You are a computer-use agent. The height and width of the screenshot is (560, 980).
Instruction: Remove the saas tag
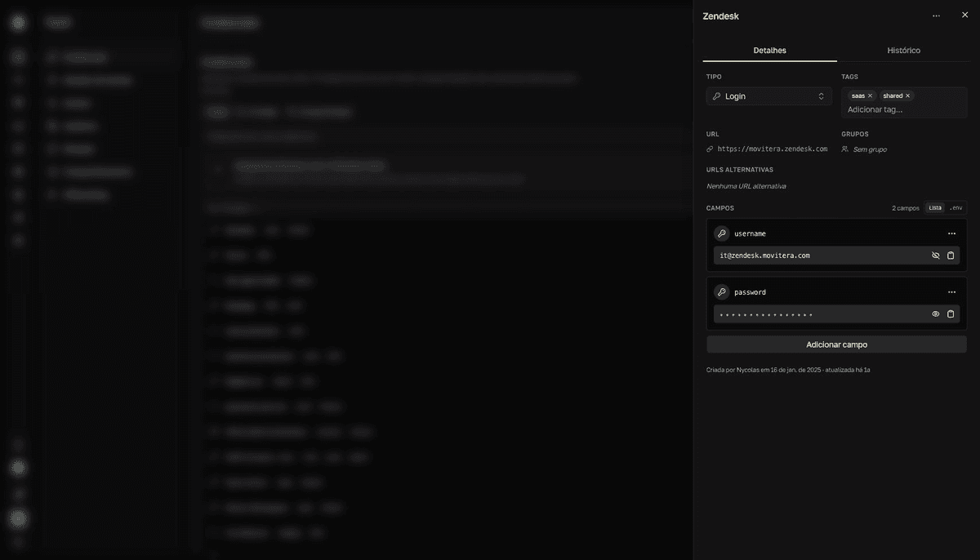pyautogui.click(x=870, y=96)
